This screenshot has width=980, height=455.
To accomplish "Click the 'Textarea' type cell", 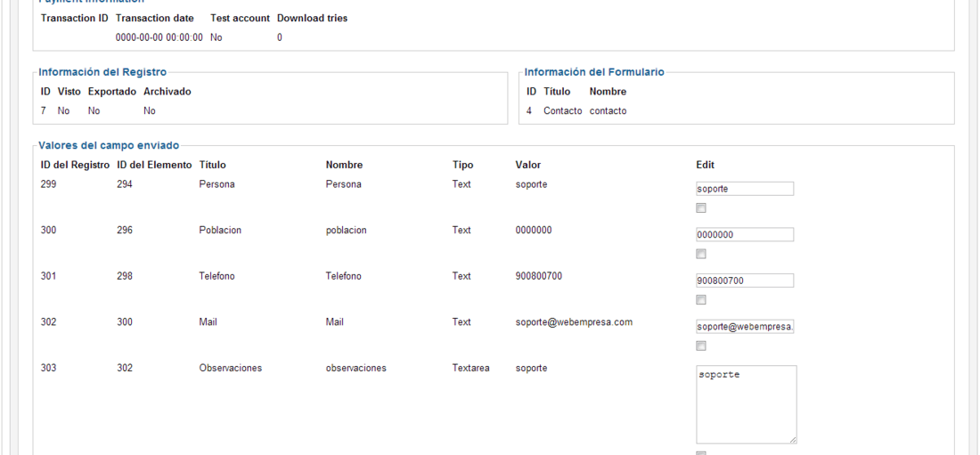I will pos(470,368).
